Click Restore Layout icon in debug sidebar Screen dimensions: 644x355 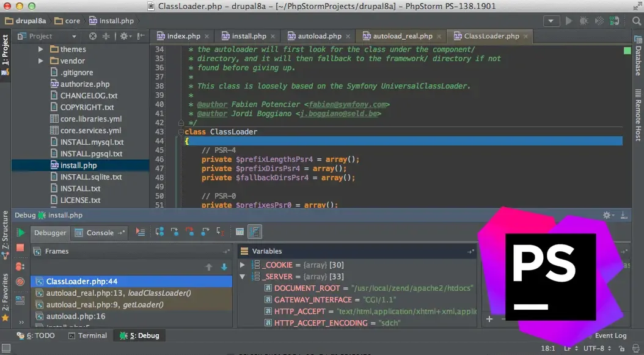coord(20,301)
